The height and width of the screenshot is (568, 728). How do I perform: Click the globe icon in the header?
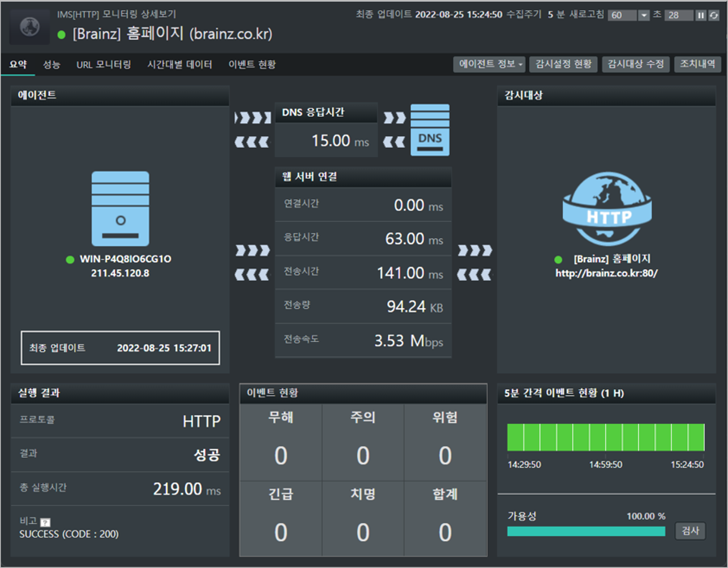tap(29, 27)
